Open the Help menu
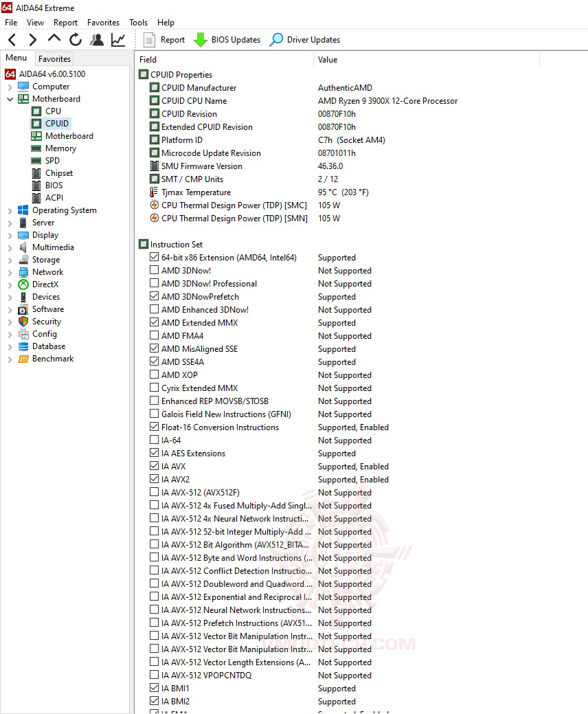This screenshot has height=714, width=588. click(x=166, y=22)
